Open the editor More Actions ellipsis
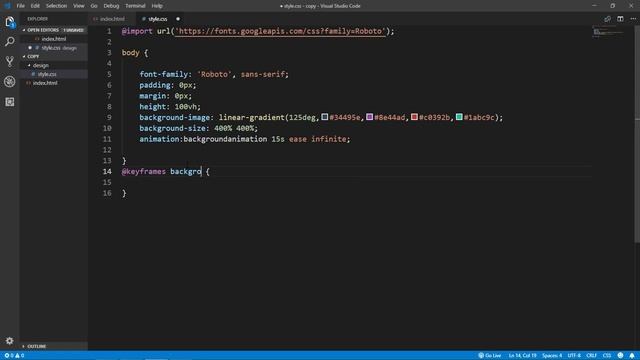640x360 pixels. (x=633, y=19)
